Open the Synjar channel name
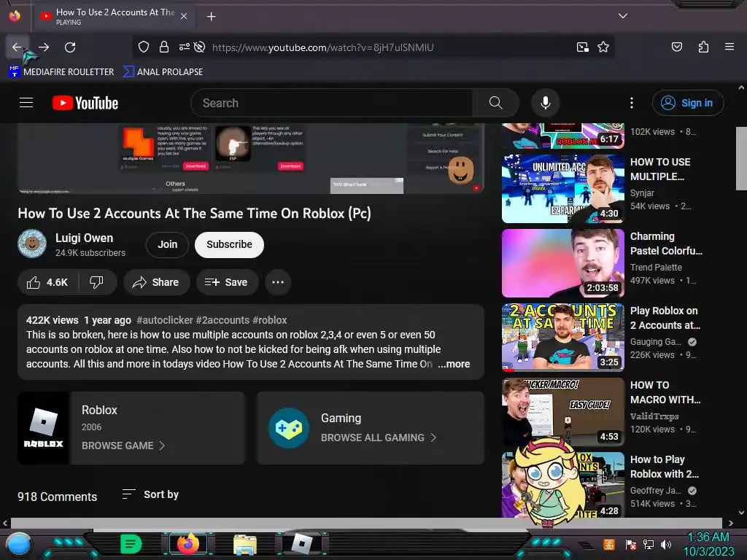This screenshot has height=560, width=747. coord(642,192)
